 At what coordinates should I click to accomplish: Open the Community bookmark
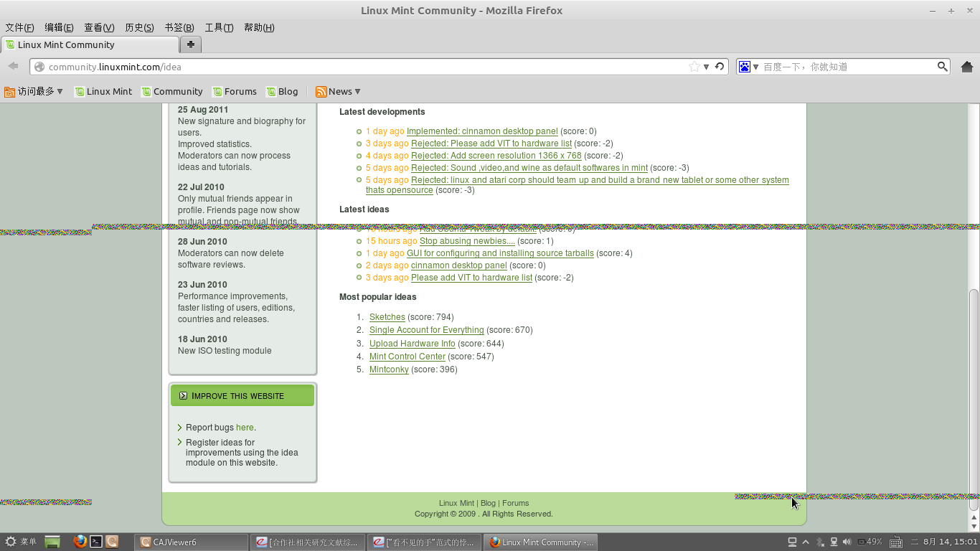(172, 91)
